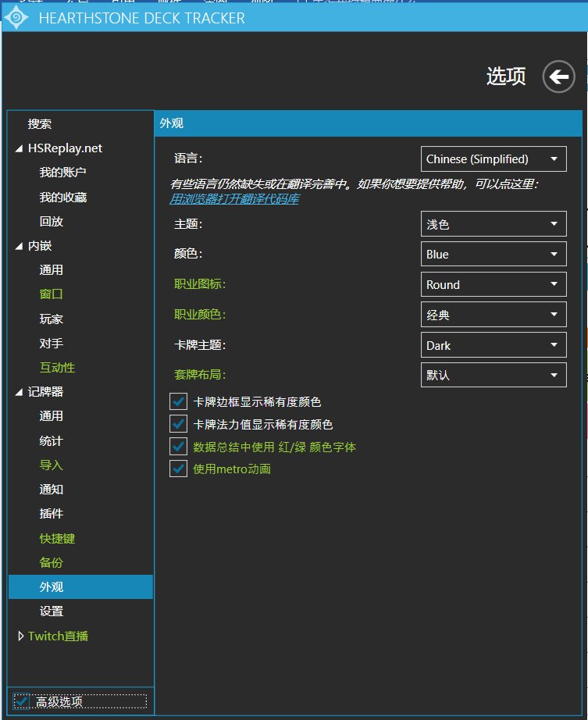Screen dimensions: 588x720
Task: Select the highlighted 外观 sidebar item
Action: click(x=80, y=586)
